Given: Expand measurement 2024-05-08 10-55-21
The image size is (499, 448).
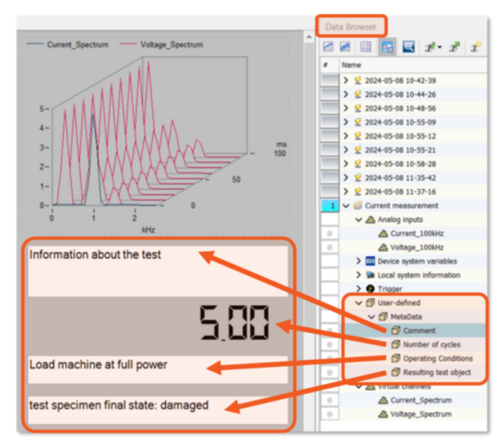Looking at the screenshot, I should [346, 149].
